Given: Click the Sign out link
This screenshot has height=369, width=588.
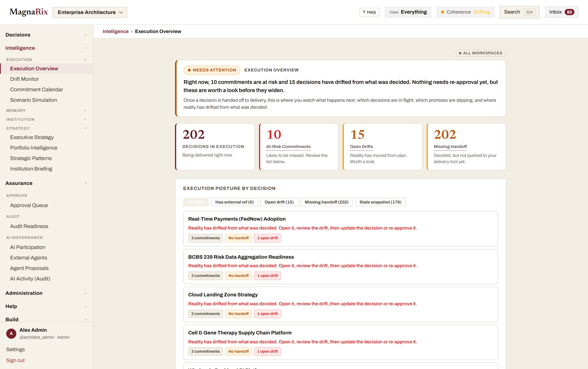Looking at the screenshot, I should pos(15,360).
